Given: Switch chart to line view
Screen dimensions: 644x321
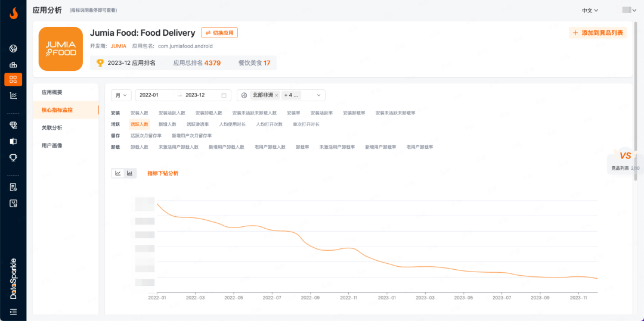Looking at the screenshot, I should coord(118,173).
